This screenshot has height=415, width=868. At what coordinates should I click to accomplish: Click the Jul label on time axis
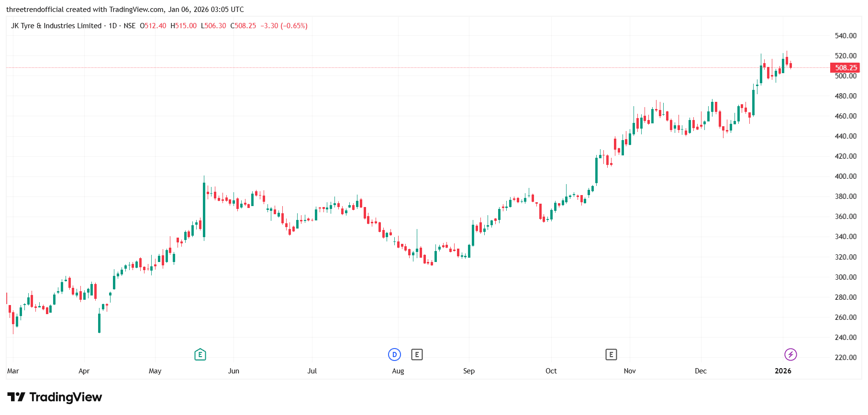312,371
